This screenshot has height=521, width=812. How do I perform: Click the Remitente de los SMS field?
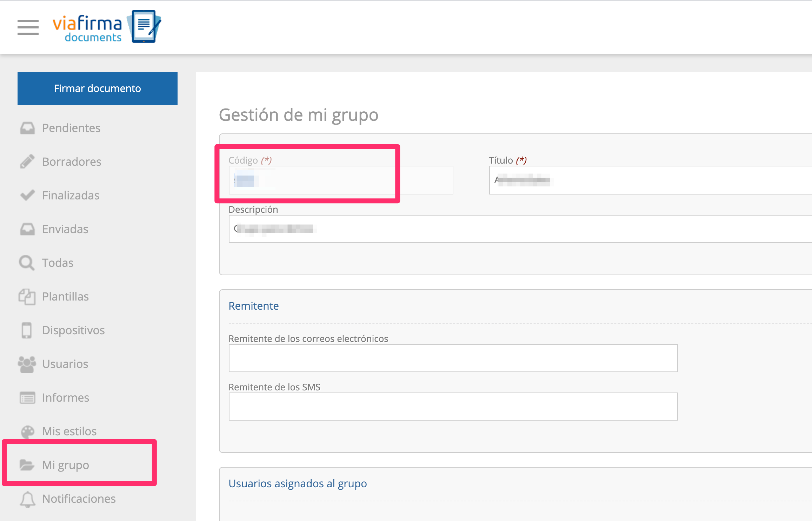453,407
